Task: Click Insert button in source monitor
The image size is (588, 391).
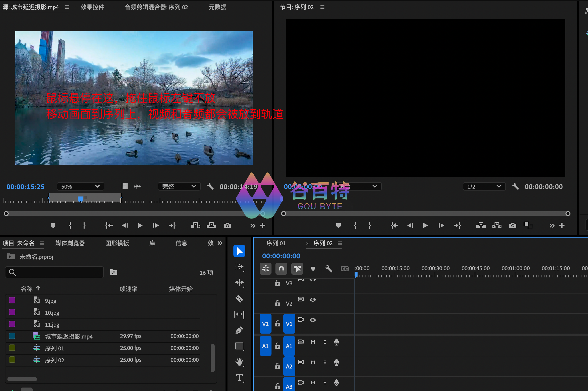Action: click(x=195, y=226)
